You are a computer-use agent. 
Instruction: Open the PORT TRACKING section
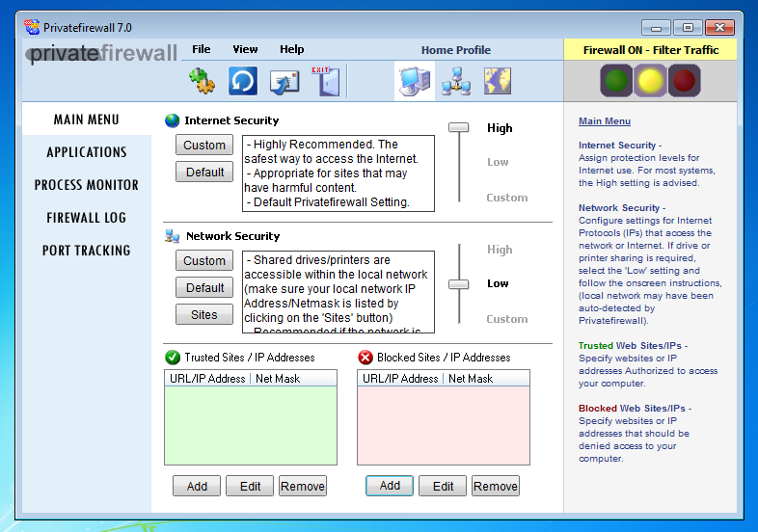87,251
